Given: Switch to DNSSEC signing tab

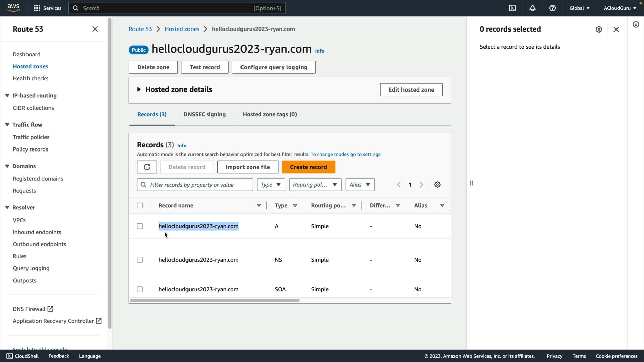Looking at the screenshot, I should point(205,114).
